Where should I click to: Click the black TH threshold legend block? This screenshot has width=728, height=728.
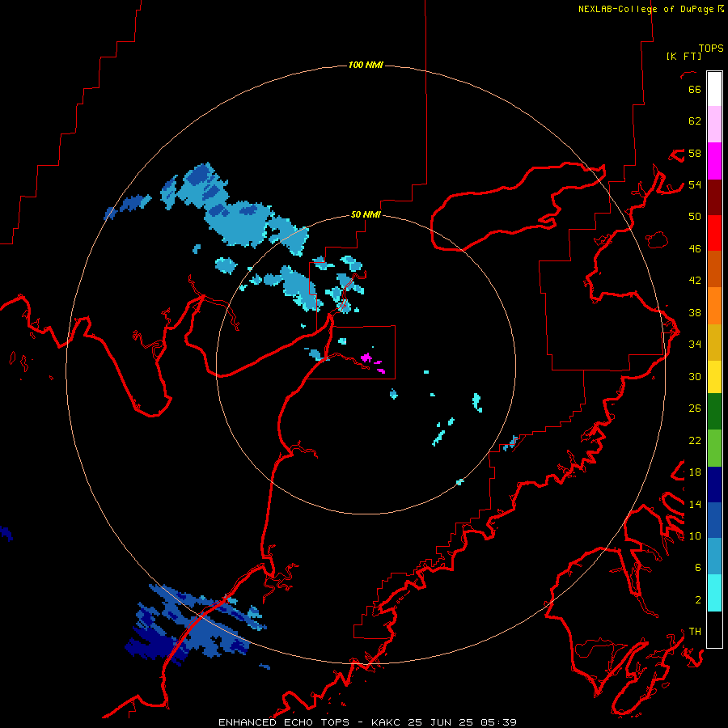point(714,629)
